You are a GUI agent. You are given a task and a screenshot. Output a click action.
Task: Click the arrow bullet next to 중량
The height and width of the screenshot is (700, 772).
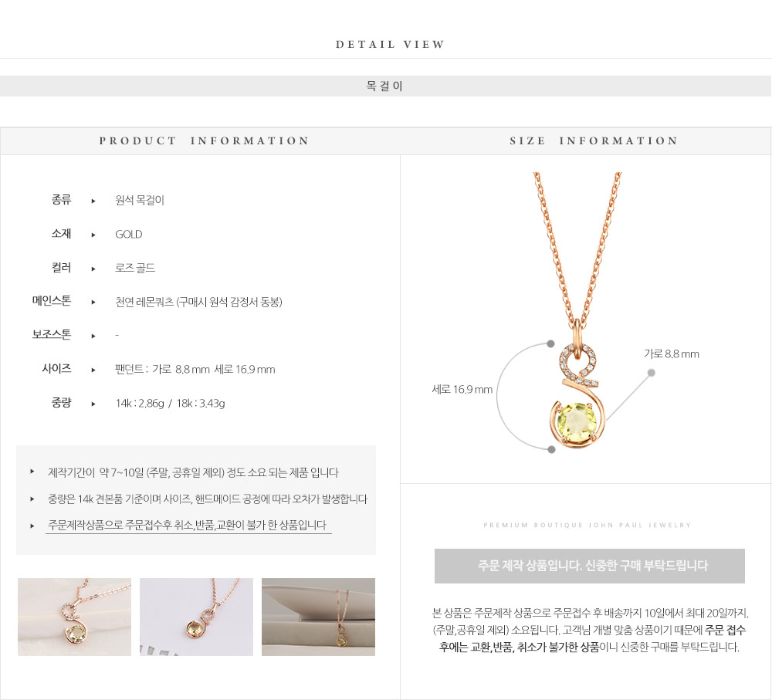(x=93, y=404)
